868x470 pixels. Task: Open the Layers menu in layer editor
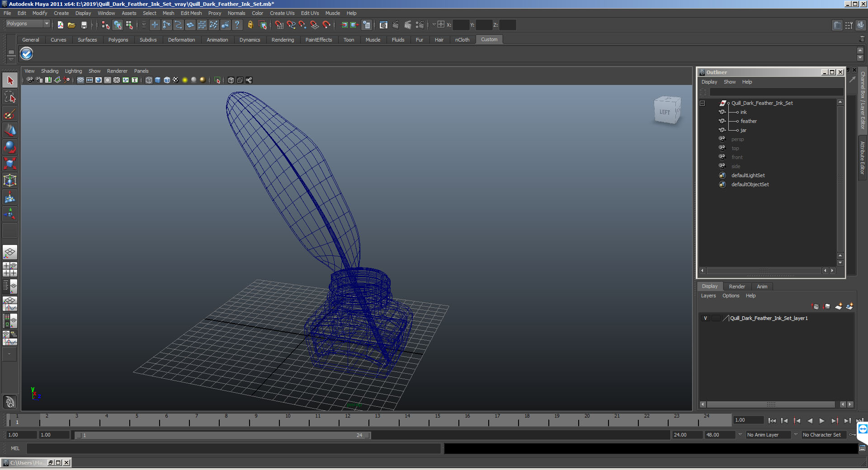tap(708, 296)
